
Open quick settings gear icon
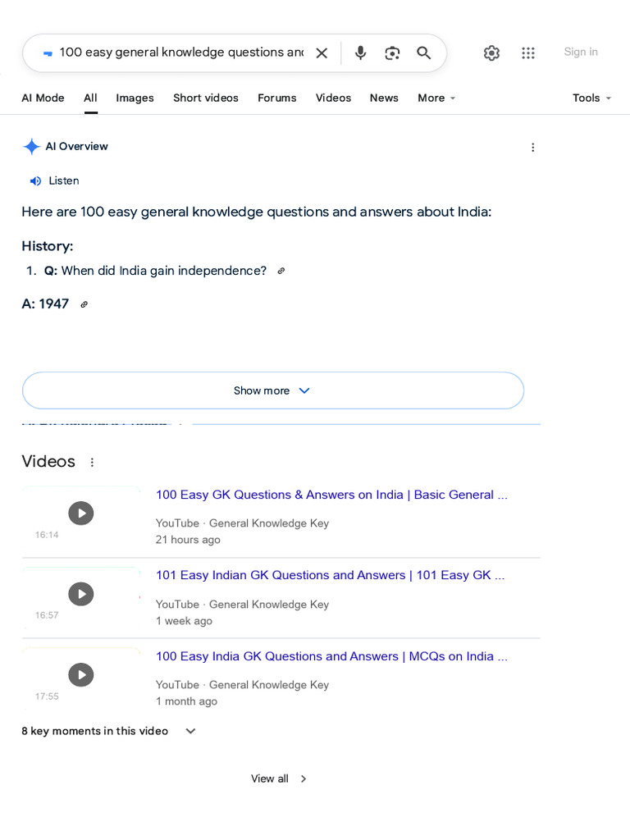pos(491,52)
